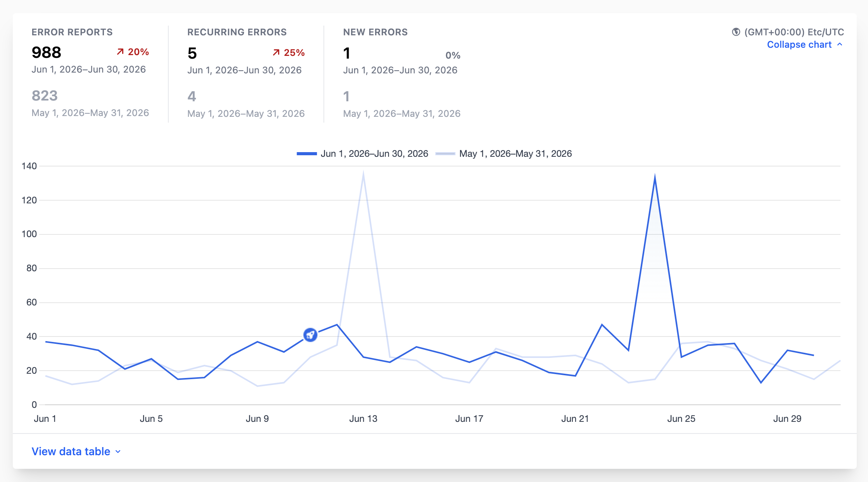Click the Jun 29 x-axis label
868x482 pixels.
(787, 419)
